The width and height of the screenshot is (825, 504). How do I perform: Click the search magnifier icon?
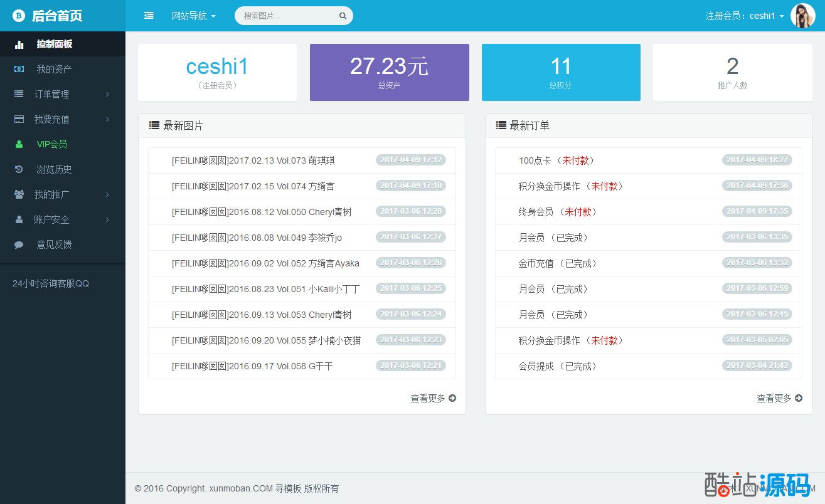pos(343,16)
